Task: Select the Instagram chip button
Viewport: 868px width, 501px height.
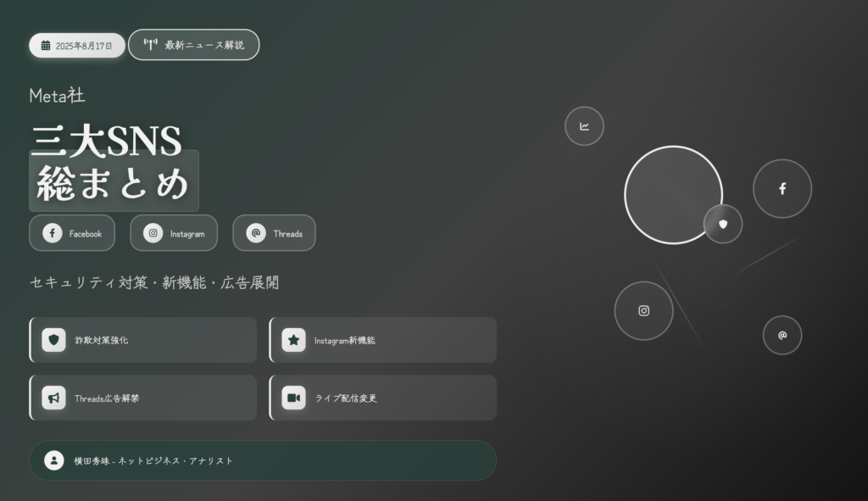Action: [x=174, y=233]
